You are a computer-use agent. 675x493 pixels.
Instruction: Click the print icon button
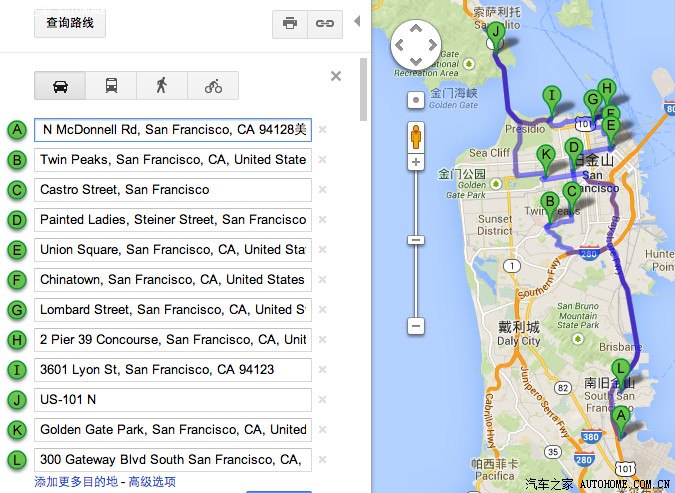click(289, 23)
